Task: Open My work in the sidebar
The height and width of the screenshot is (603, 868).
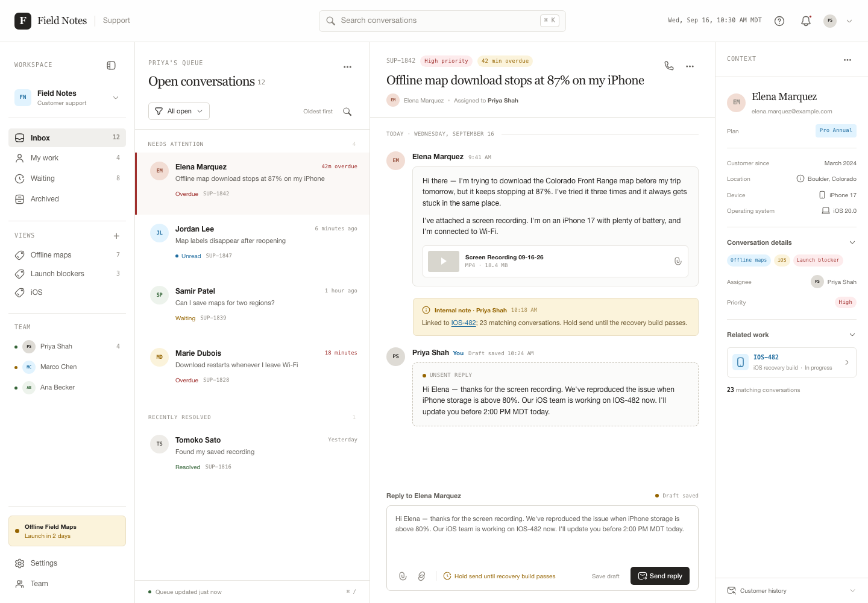Action: point(67,158)
